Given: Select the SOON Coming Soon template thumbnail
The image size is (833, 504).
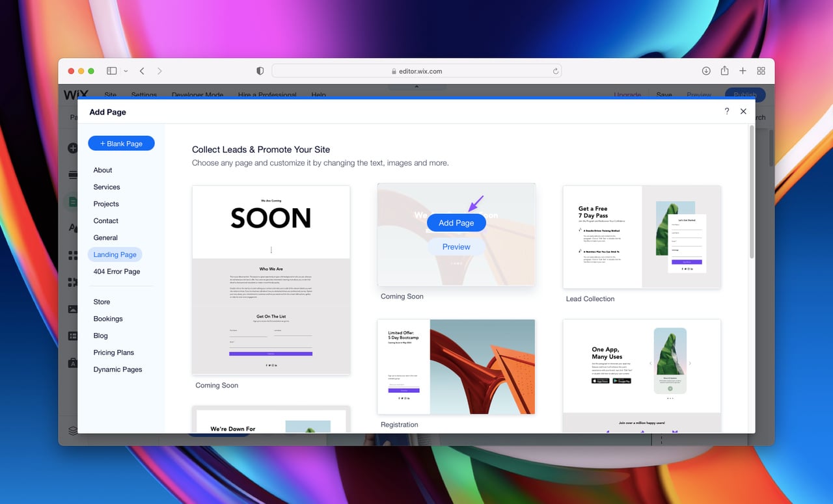Looking at the screenshot, I should point(271,280).
